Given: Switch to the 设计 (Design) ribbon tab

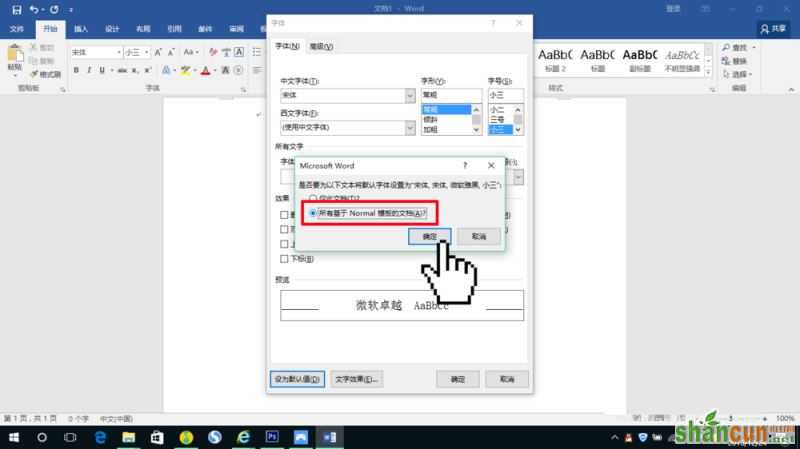Looking at the screenshot, I should coord(112,29).
